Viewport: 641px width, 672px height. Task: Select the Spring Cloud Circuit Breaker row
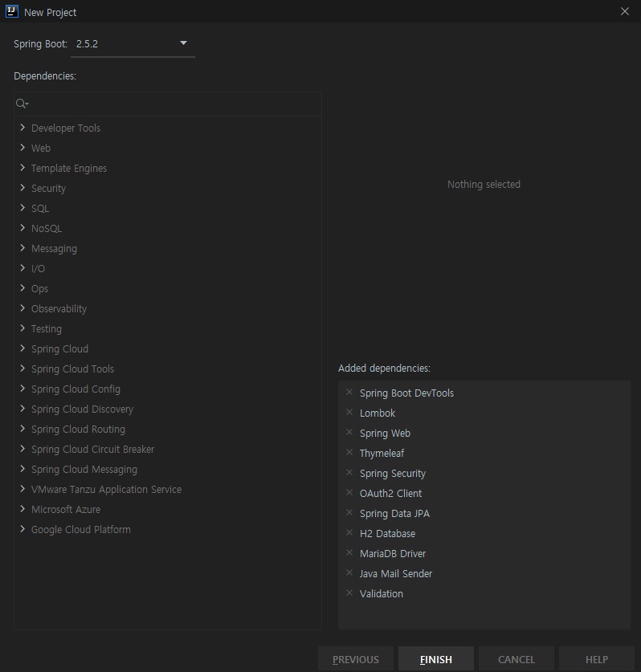pos(168,449)
